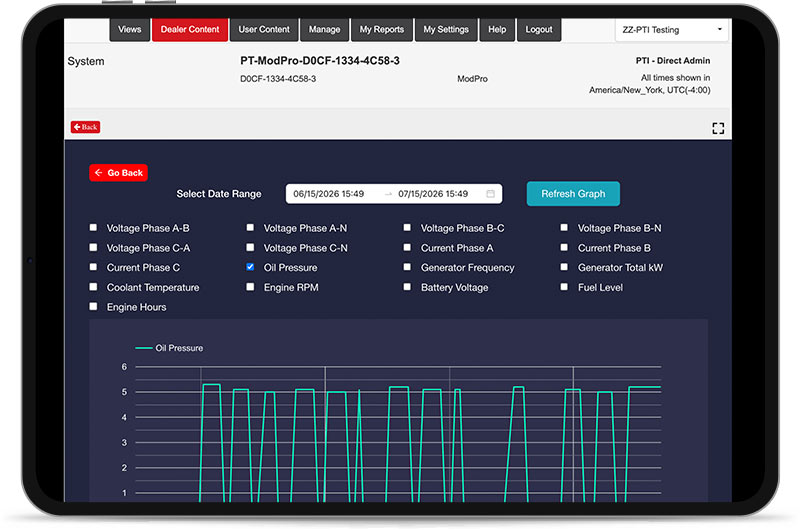Select the Coolant Temperature checkbox
The width and height of the screenshot is (800, 530).
point(93,287)
